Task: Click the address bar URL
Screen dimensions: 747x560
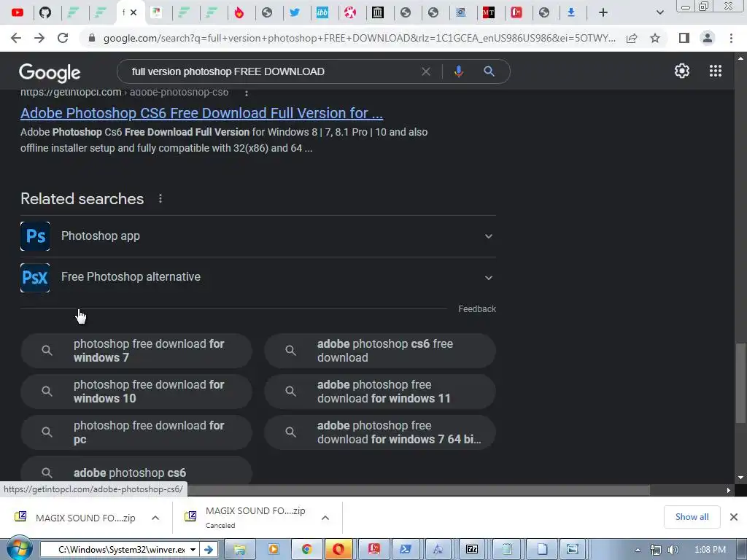Action: [359, 38]
